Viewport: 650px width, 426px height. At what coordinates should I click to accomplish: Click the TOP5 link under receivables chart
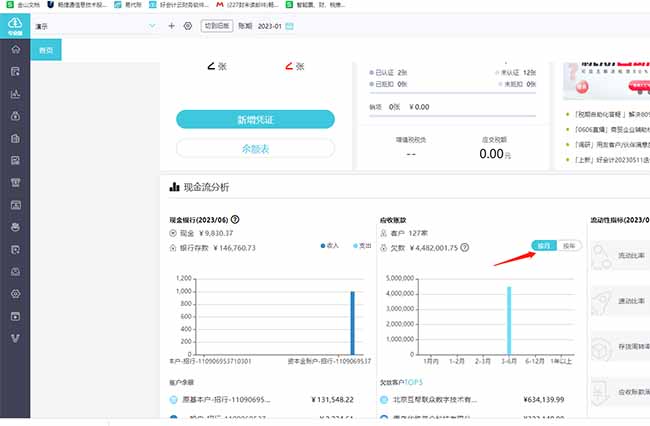[x=413, y=382]
